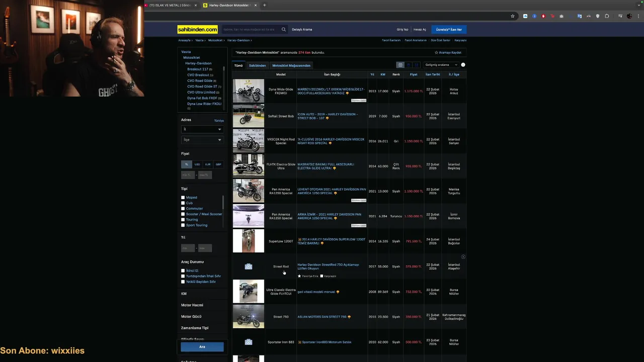
Task: Click Aramayı Kaydet link
Action: point(448,52)
